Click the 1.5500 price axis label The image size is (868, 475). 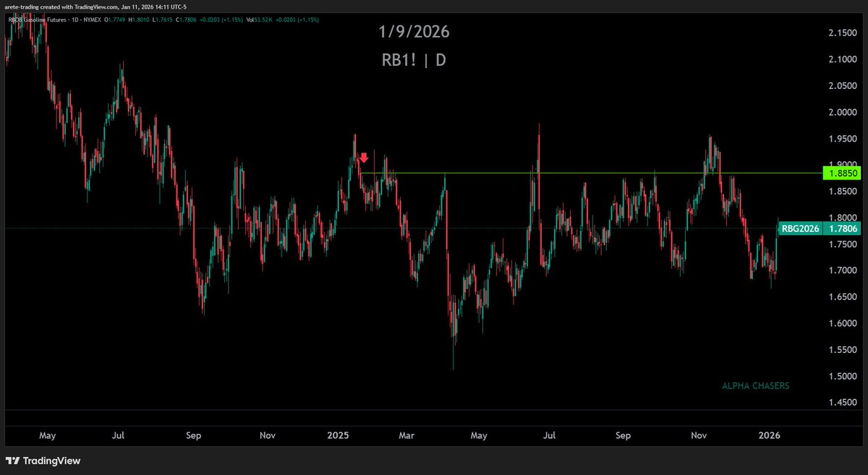pos(843,350)
